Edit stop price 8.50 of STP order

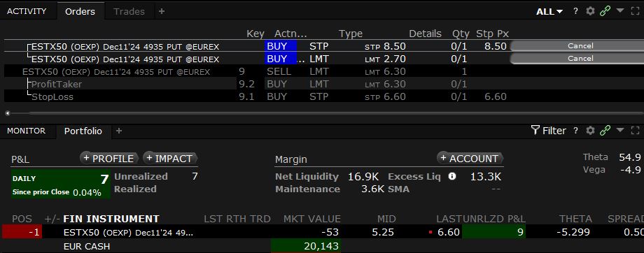click(496, 46)
